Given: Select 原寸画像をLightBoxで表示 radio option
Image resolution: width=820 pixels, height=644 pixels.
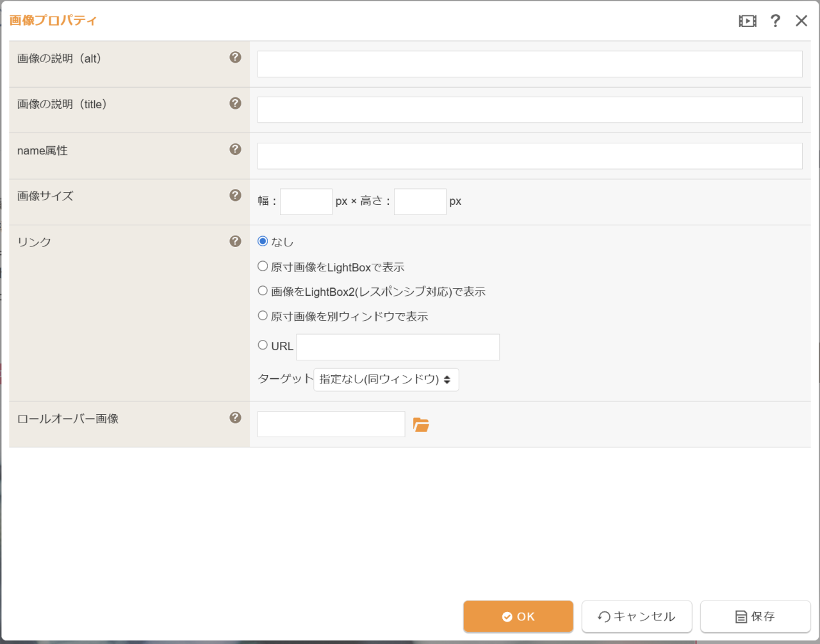Looking at the screenshot, I should 263,266.
